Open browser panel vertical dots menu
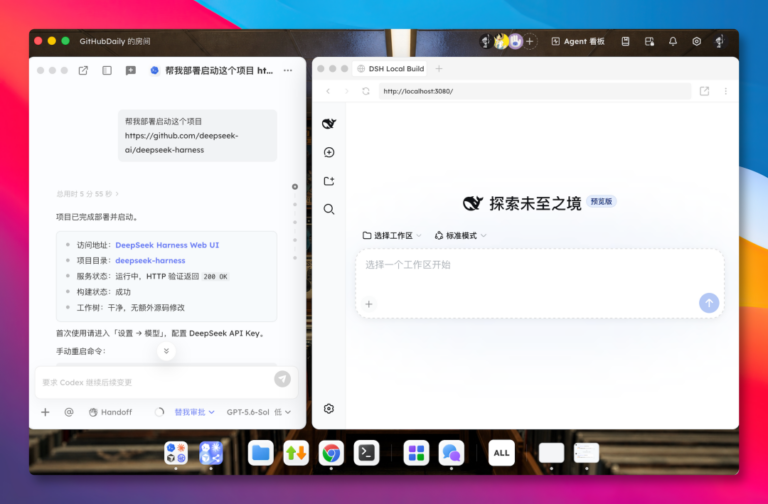 click(726, 91)
